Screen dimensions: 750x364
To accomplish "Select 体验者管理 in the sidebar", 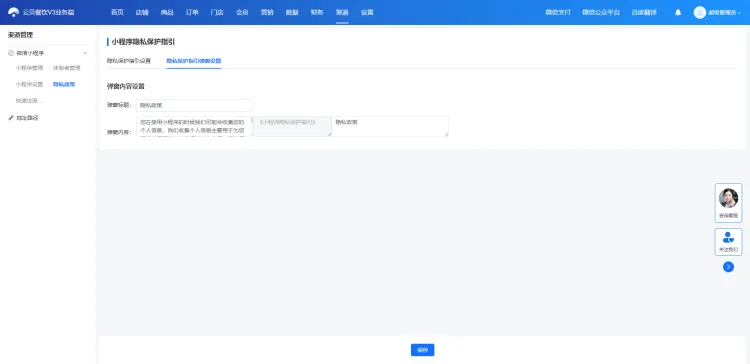I will [66, 68].
